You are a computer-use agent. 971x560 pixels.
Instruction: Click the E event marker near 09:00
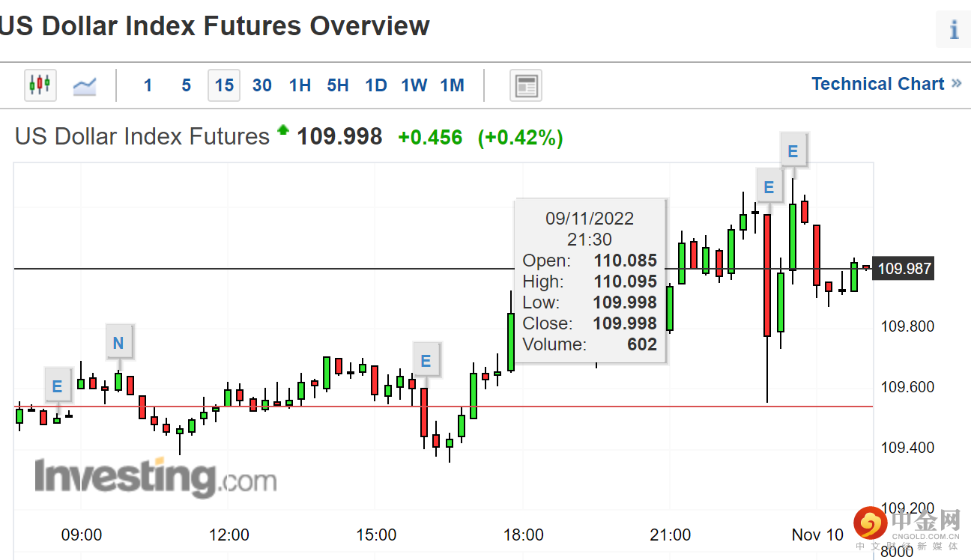58,387
